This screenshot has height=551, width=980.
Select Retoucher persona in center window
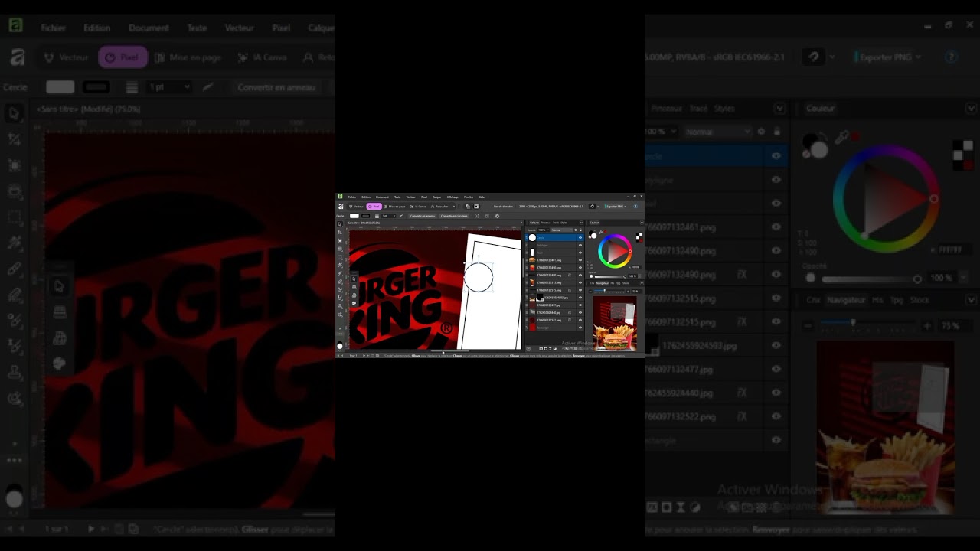(x=439, y=207)
